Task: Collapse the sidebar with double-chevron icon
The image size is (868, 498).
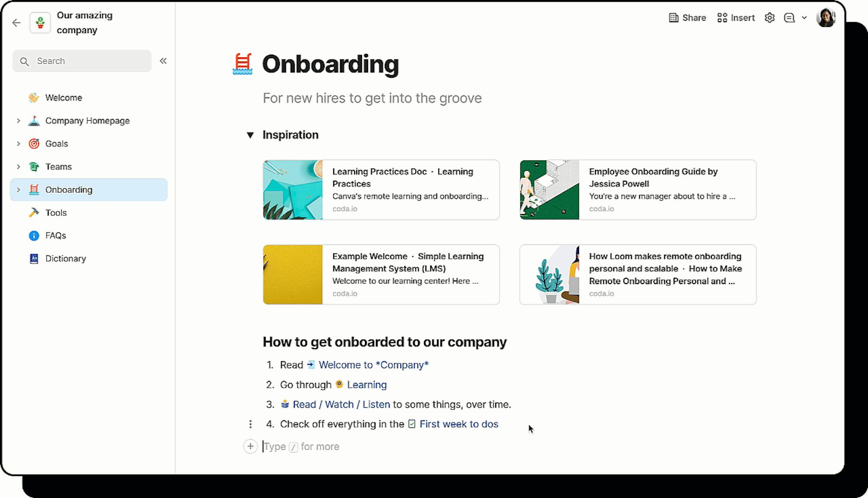Action: pyautogui.click(x=163, y=61)
